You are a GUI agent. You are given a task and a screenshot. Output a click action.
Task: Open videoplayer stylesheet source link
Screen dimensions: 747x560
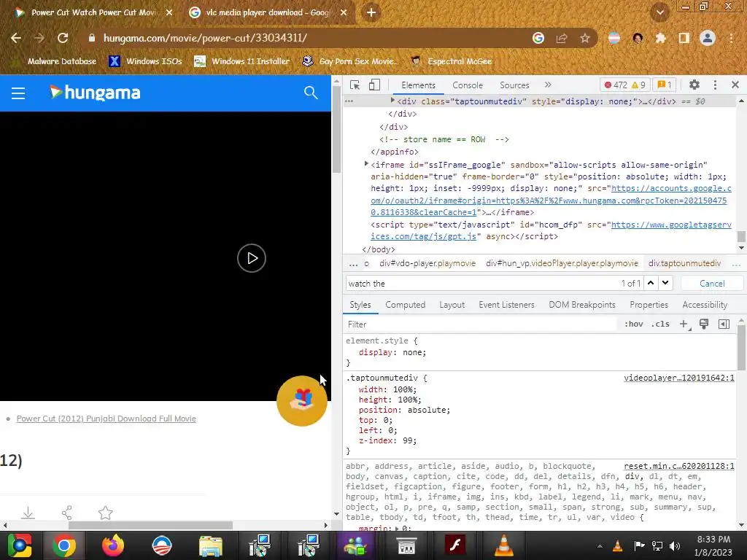pyautogui.click(x=679, y=378)
